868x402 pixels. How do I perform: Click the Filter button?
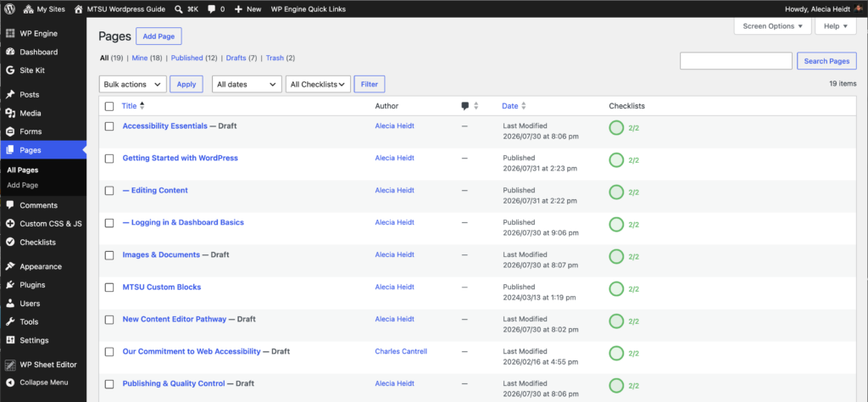click(370, 84)
